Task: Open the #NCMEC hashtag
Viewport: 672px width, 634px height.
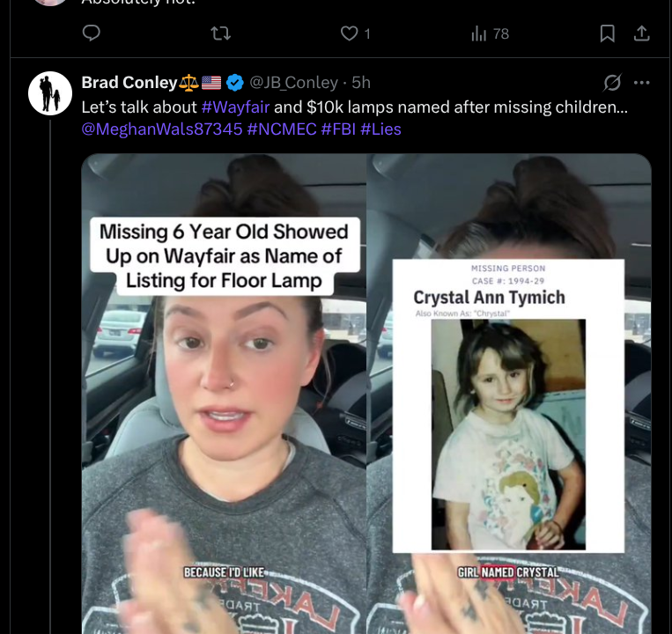Action: [x=281, y=129]
